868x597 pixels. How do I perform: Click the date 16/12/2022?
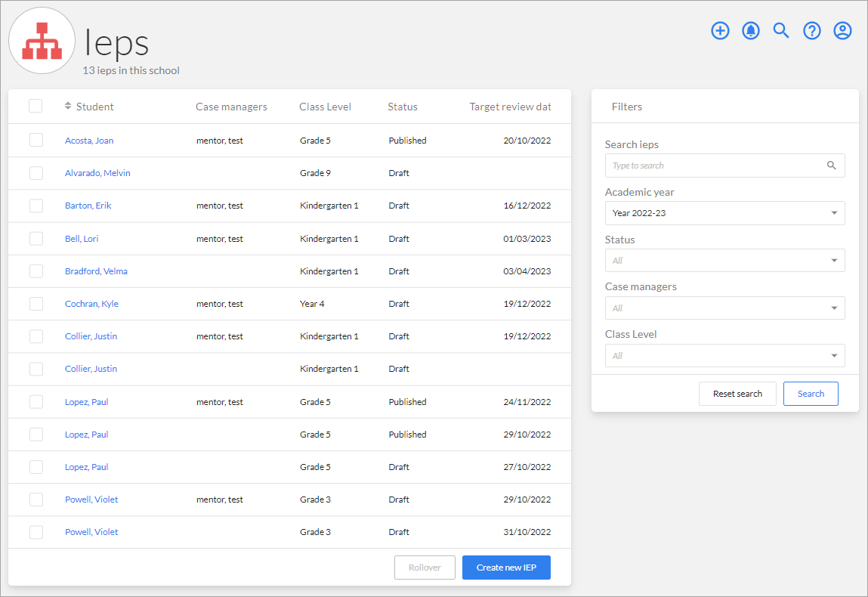(x=527, y=206)
